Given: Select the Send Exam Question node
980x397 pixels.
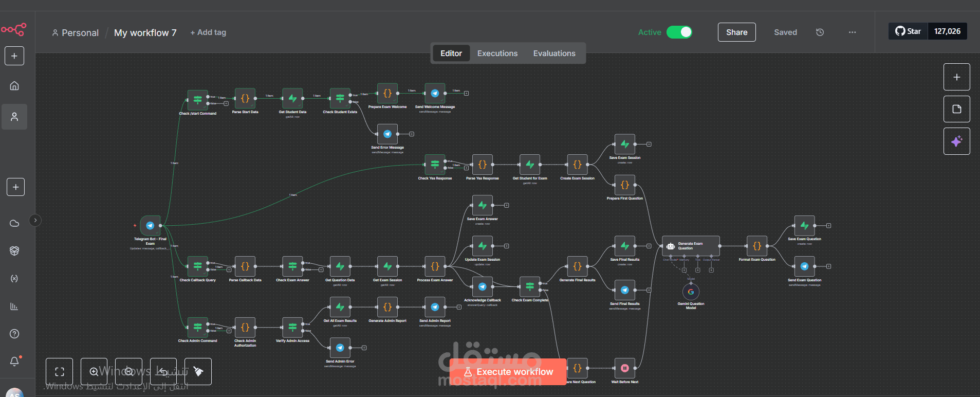Looking at the screenshot, I should (x=804, y=266).
